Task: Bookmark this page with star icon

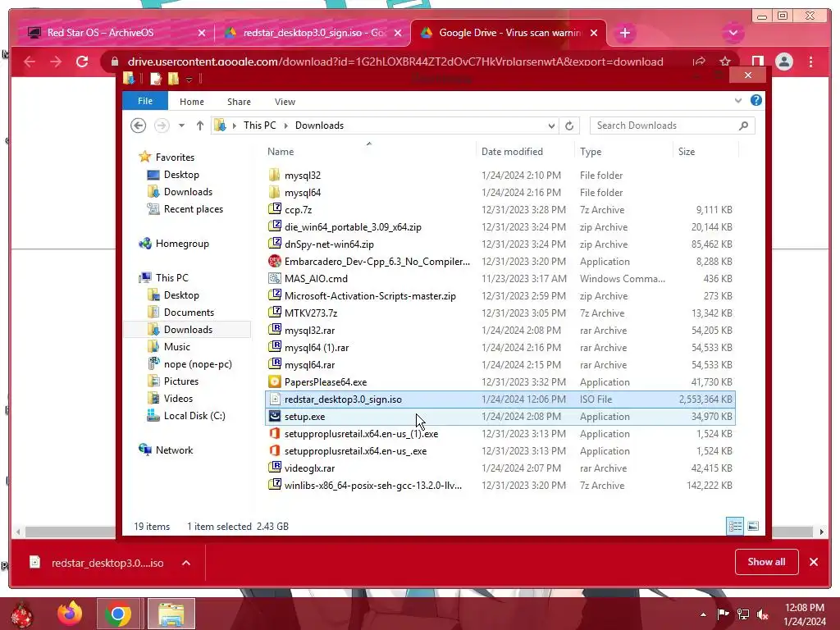Action: [x=725, y=62]
